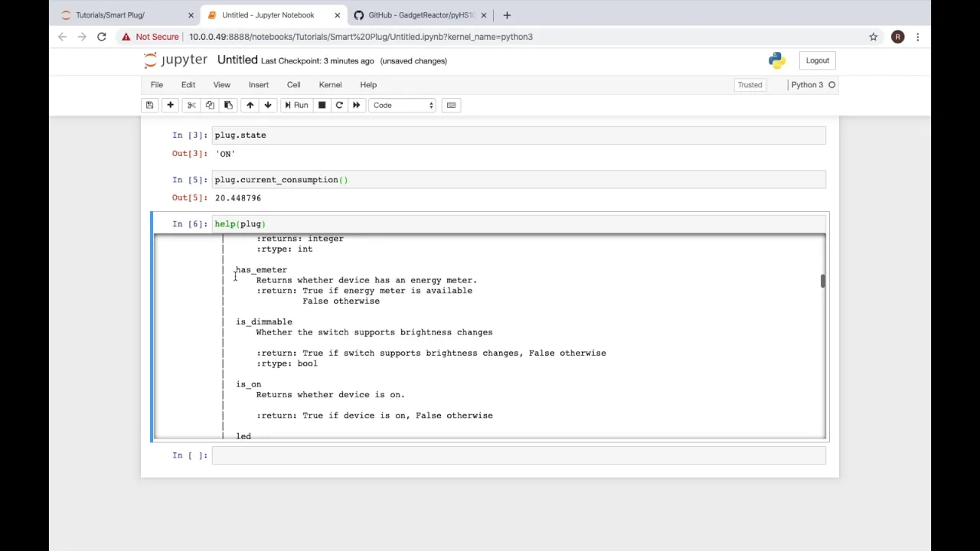Click the plug.current_consumption() code cell
Screen dimensions: 980x551
(519, 180)
